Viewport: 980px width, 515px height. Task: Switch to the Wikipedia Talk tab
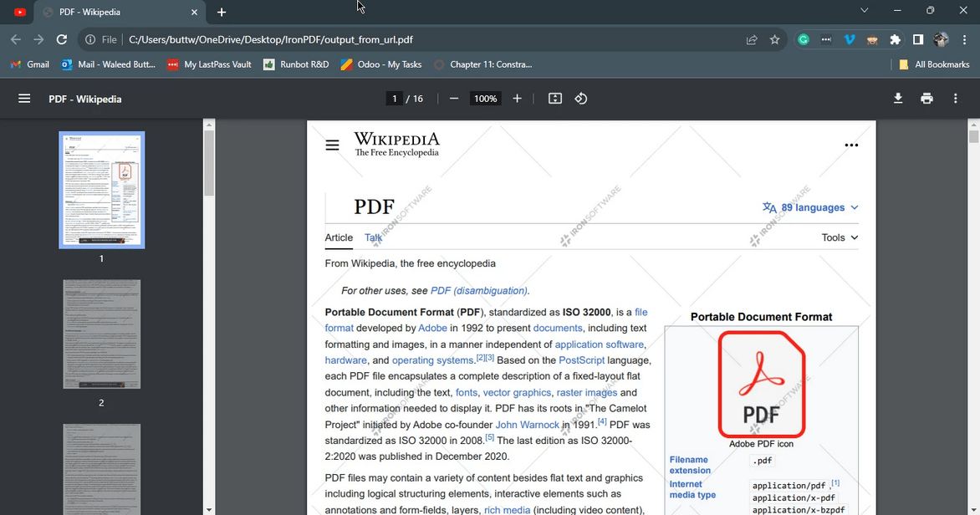pyautogui.click(x=373, y=237)
